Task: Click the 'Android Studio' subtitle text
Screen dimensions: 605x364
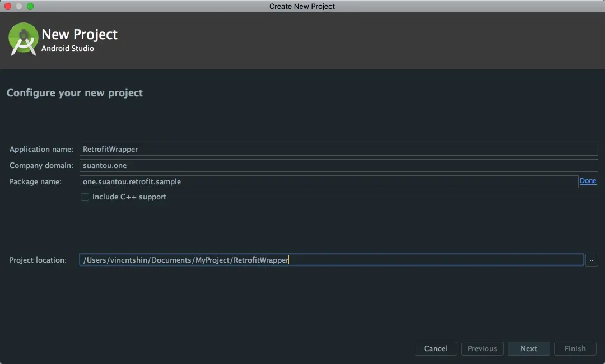Action: coord(68,49)
